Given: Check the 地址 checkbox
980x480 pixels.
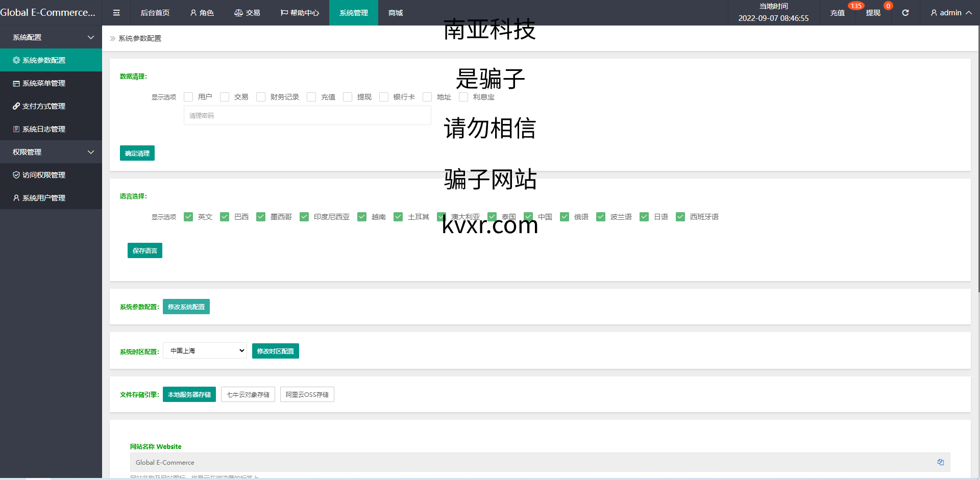Looking at the screenshot, I should [427, 97].
